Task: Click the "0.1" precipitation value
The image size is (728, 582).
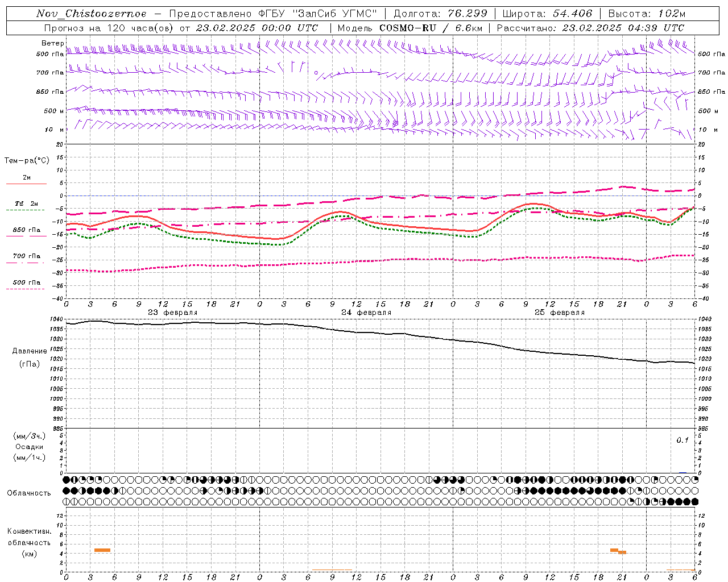Action: (682, 440)
